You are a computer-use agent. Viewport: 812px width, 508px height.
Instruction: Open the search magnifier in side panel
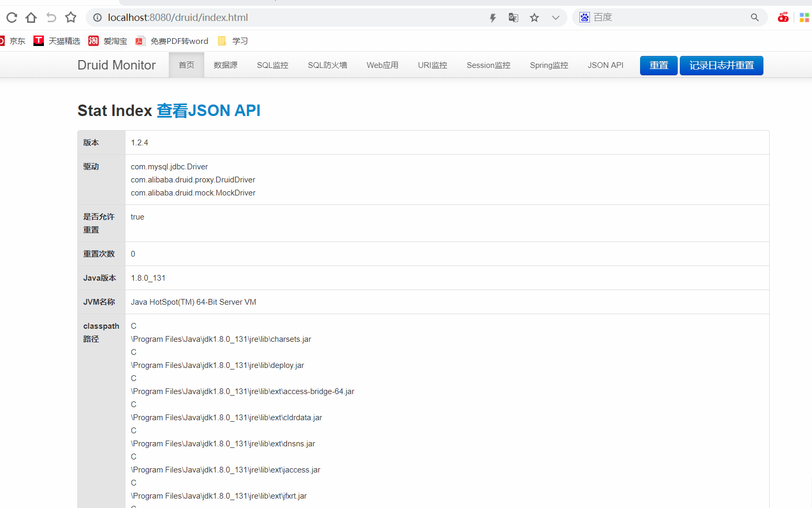pyautogui.click(x=755, y=17)
